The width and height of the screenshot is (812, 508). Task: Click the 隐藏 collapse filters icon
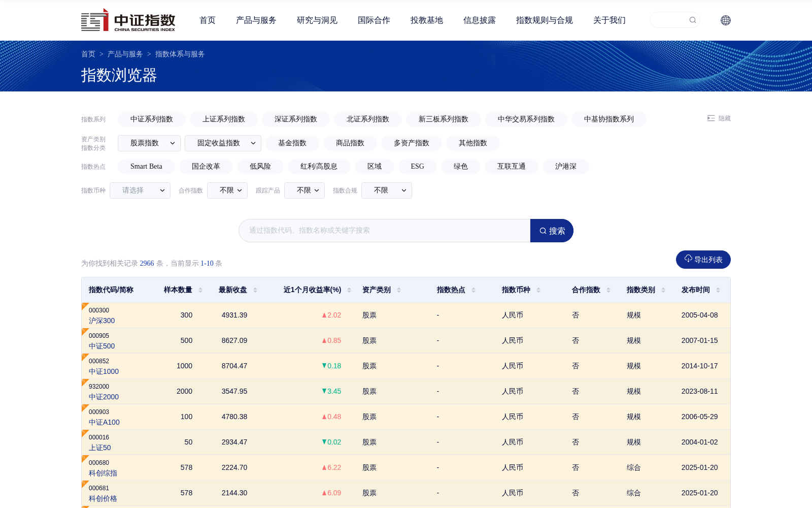tap(711, 118)
